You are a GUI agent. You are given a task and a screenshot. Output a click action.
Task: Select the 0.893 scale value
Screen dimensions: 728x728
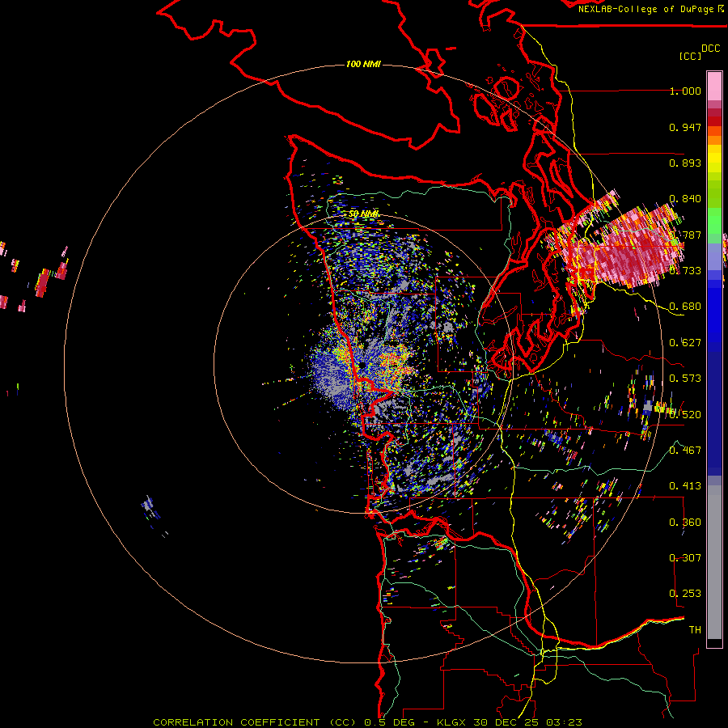(685, 163)
